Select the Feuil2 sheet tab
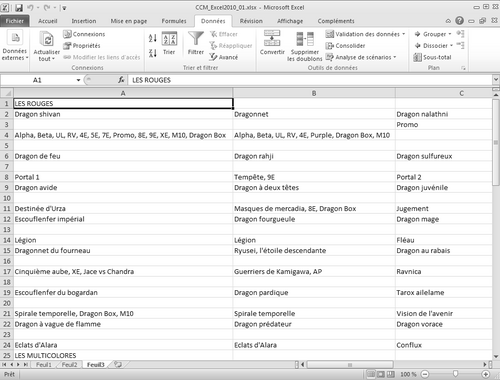Image resolution: width=500 pixels, height=380 pixels. [x=69, y=365]
